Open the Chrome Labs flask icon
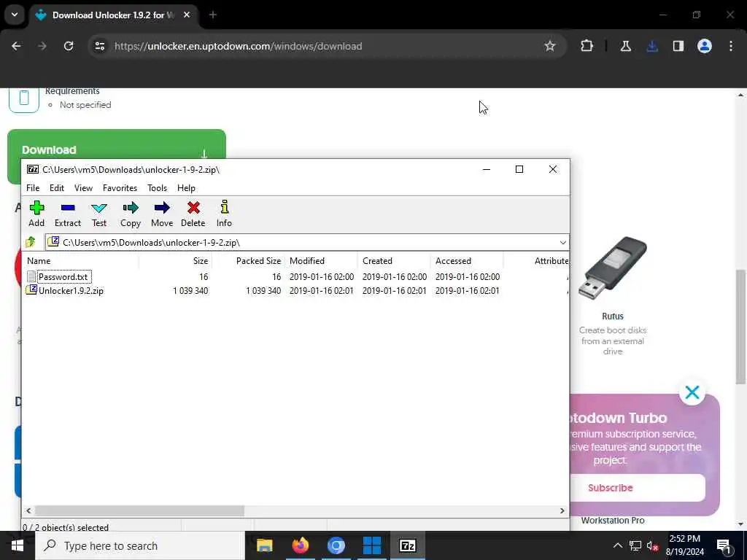The width and height of the screenshot is (747, 560). point(625,46)
